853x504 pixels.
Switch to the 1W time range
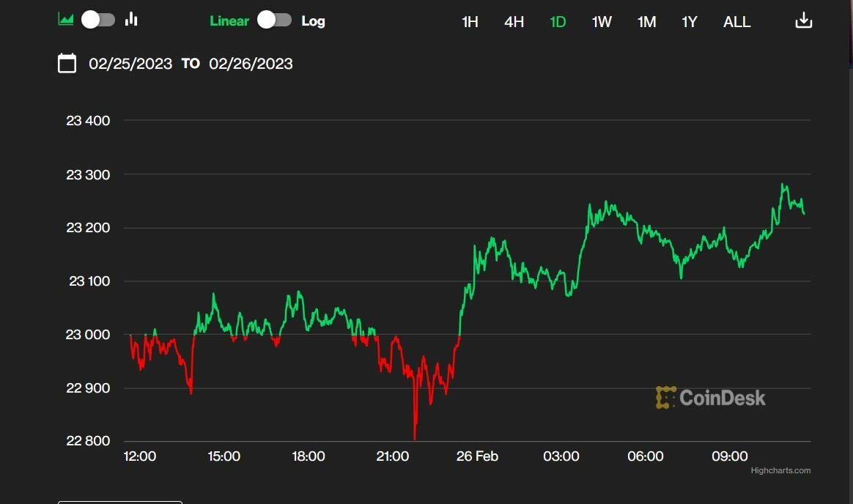602,22
